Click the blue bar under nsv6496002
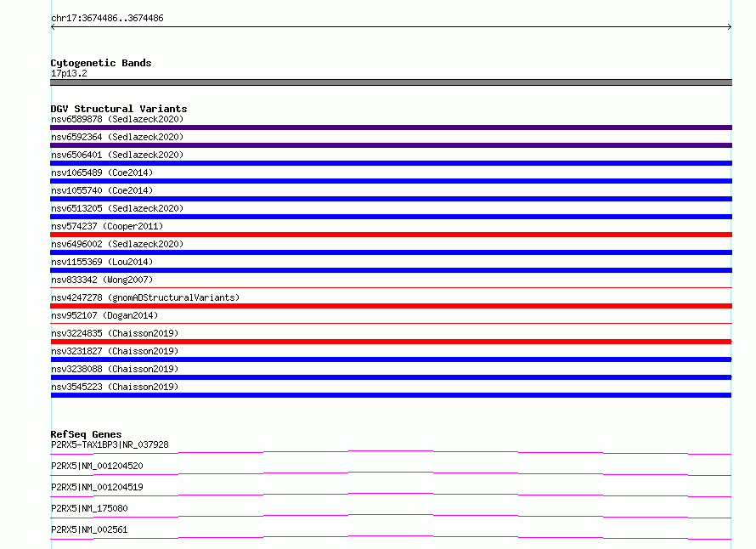 [391, 252]
